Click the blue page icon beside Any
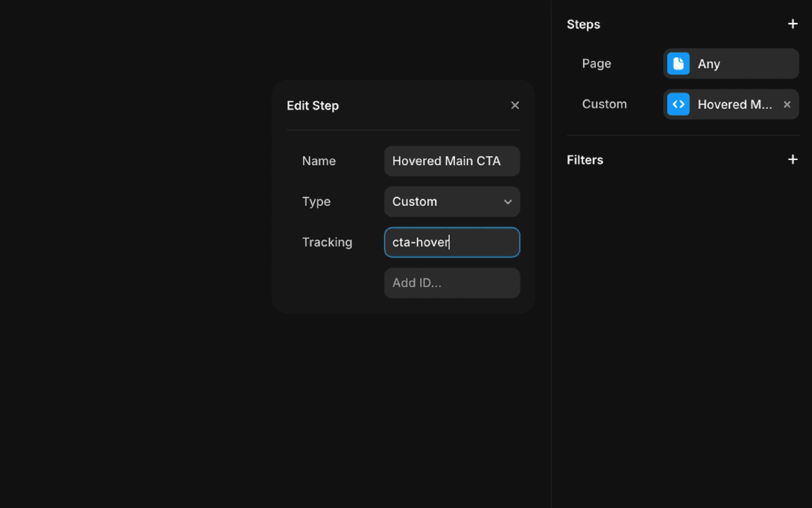This screenshot has width=812, height=508. pos(679,63)
